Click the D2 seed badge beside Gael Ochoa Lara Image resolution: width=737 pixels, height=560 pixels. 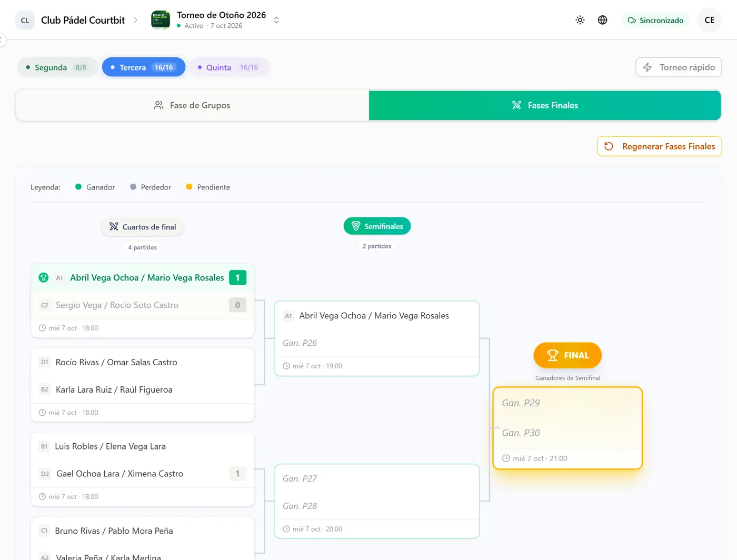tap(45, 474)
